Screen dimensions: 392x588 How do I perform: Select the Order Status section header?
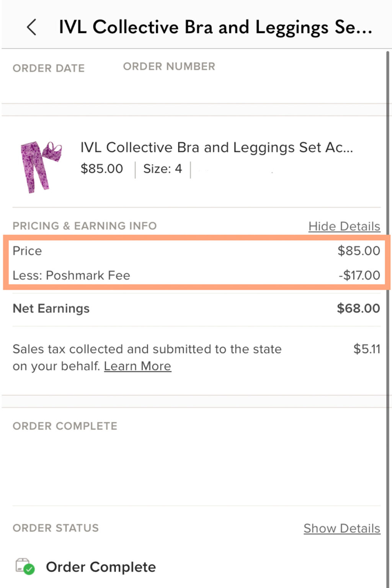click(56, 528)
